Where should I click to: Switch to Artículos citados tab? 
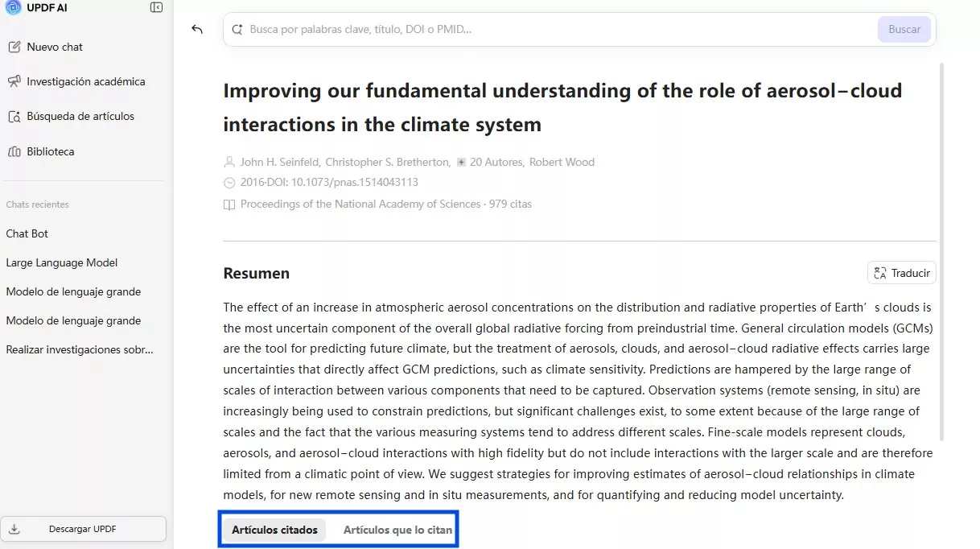click(x=274, y=530)
